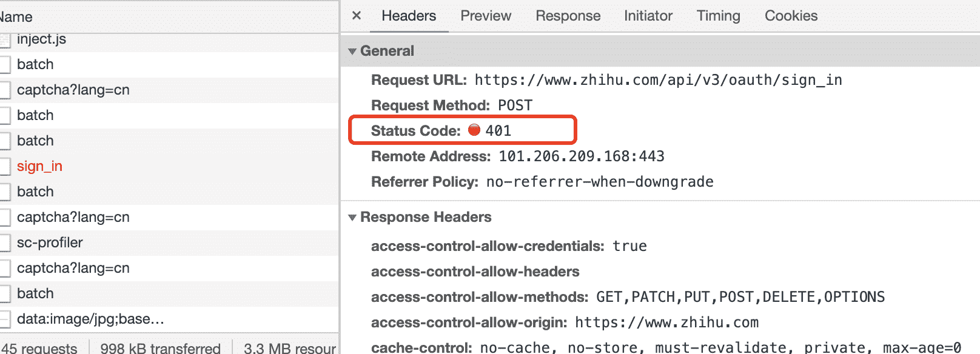
Task: Click the file icon beside inject.js
Action: [5, 40]
